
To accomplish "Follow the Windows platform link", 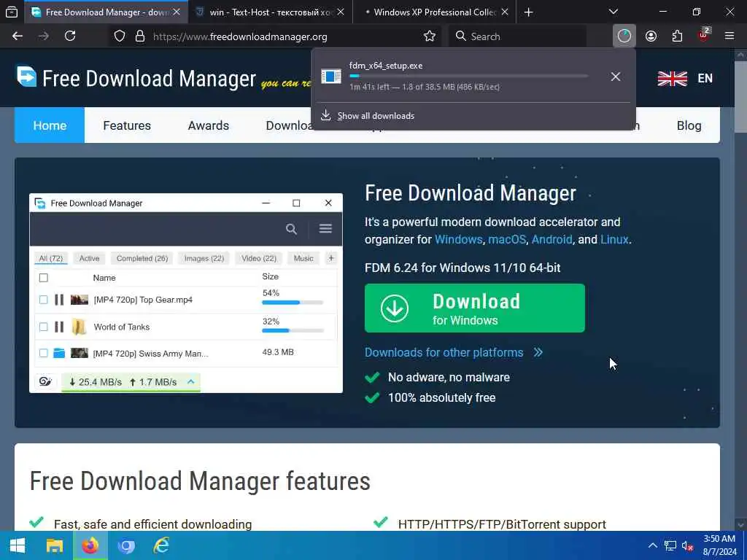I will click(x=458, y=239).
